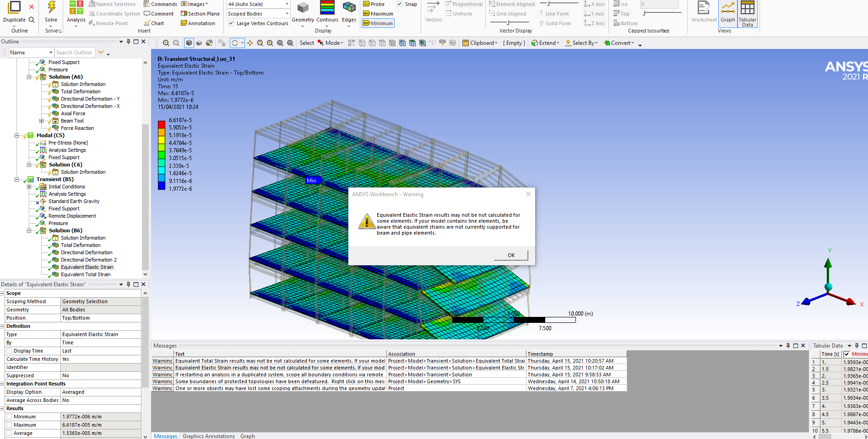Viewport: 868px width, 439px height.
Task: Select Axial Force result in tree
Action: [73, 113]
